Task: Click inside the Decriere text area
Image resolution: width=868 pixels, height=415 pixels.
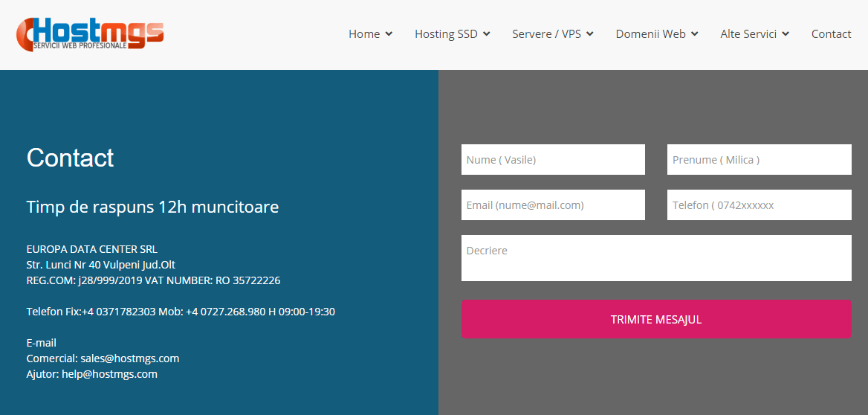Action: coord(656,258)
